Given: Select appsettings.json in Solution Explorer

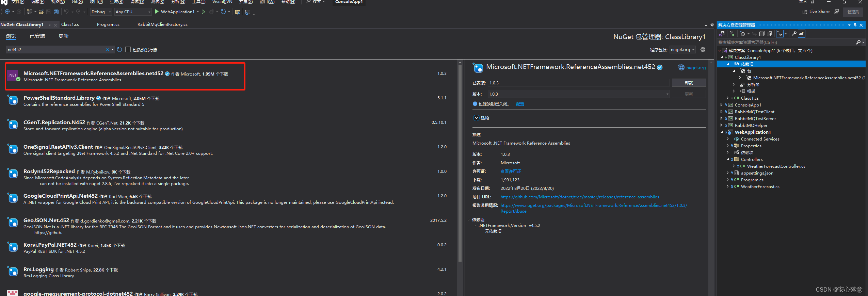Looking at the screenshot, I should (757, 173).
